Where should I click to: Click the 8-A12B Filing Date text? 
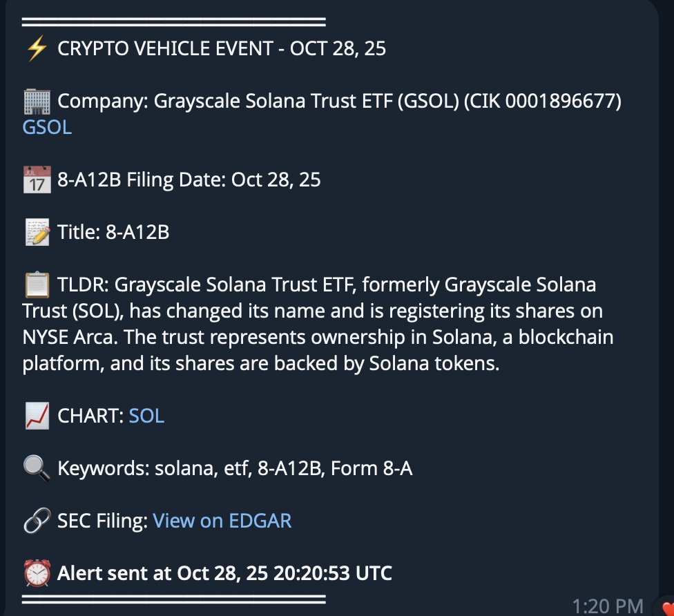pos(189,180)
